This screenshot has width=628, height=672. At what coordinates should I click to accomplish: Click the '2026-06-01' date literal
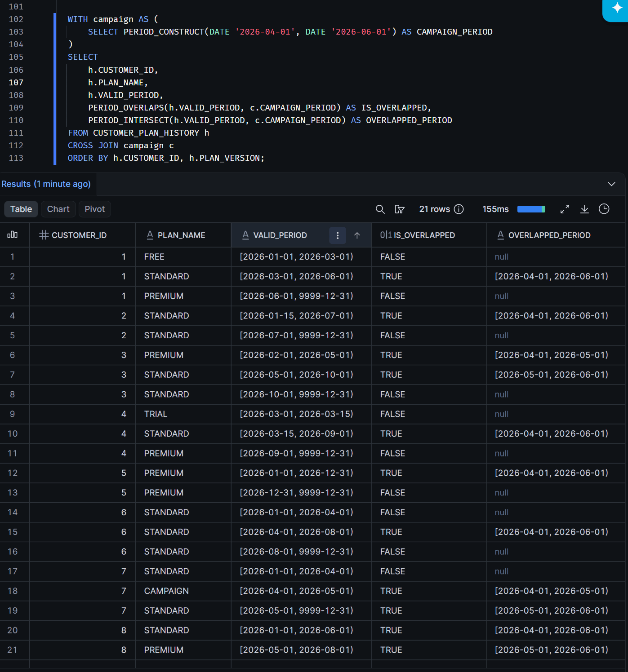click(361, 32)
